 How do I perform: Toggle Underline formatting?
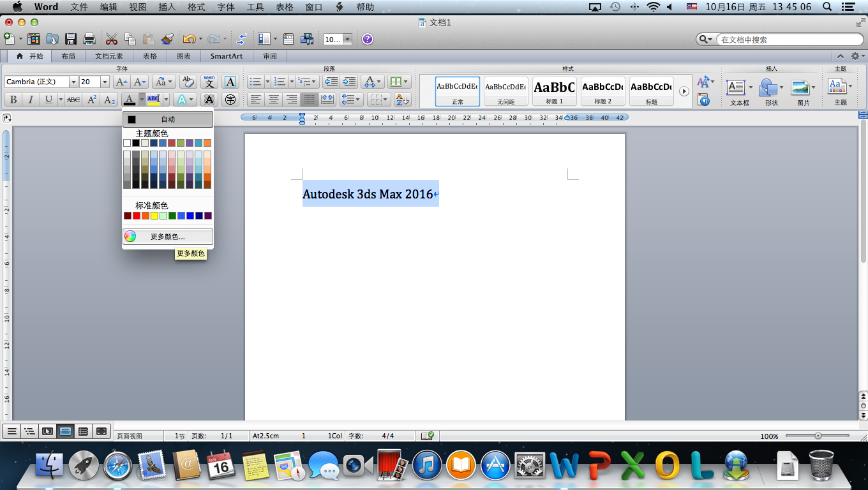[x=49, y=100]
